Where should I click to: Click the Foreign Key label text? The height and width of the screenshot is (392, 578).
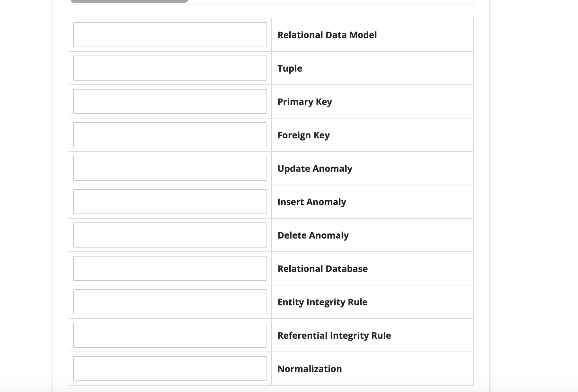click(304, 135)
